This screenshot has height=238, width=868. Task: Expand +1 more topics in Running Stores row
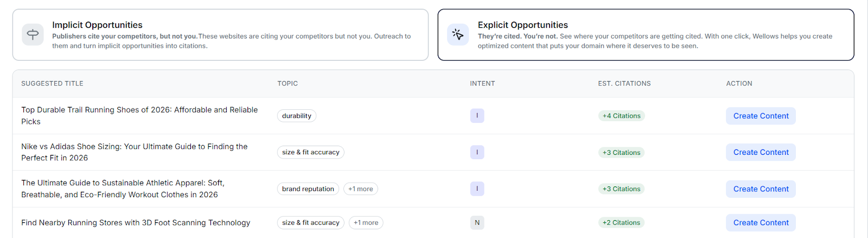366,222
